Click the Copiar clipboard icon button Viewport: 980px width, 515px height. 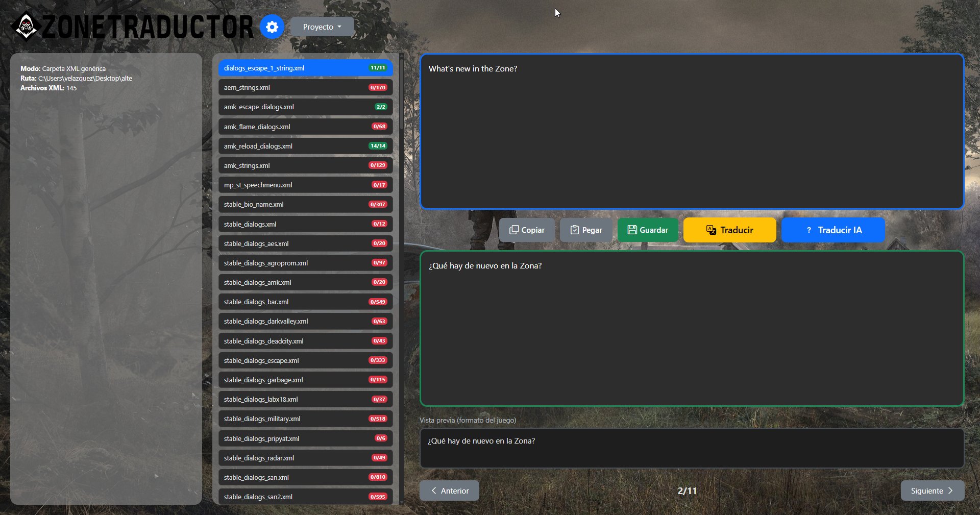tap(527, 230)
